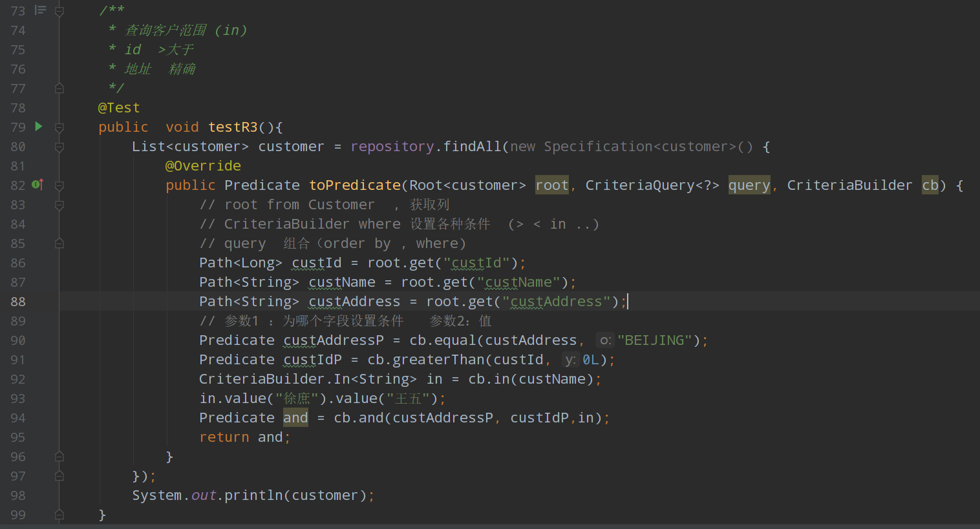Click the fold end marker on line 85
The width and height of the screenshot is (980, 529).
pyautogui.click(x=59, y=244)
